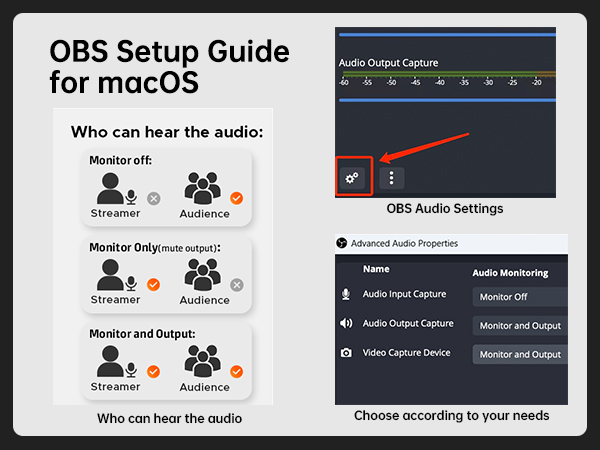Image resolution: width=600 pixels, height=450 pixels.
Task: Click the 'Audio Output Capture' mixer label
Action: (x=388, y=63)
